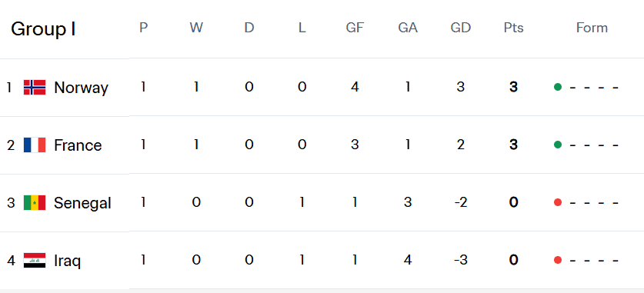Click Norway's bold points value

click(513, 87)
